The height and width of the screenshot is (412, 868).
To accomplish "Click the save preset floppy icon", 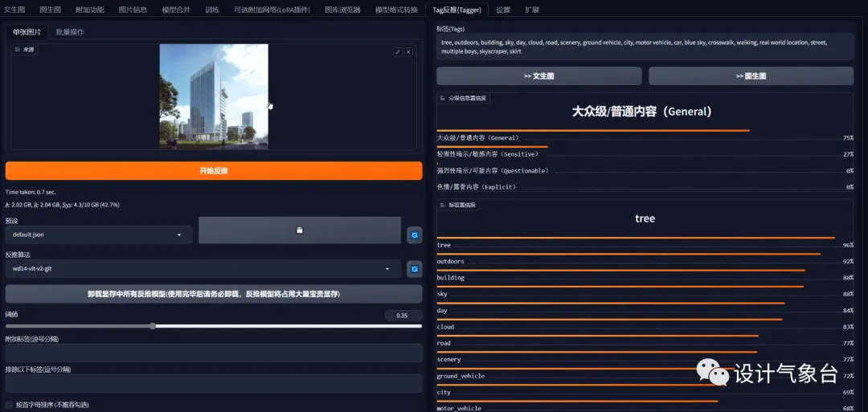I will click(x=300, y=230).
